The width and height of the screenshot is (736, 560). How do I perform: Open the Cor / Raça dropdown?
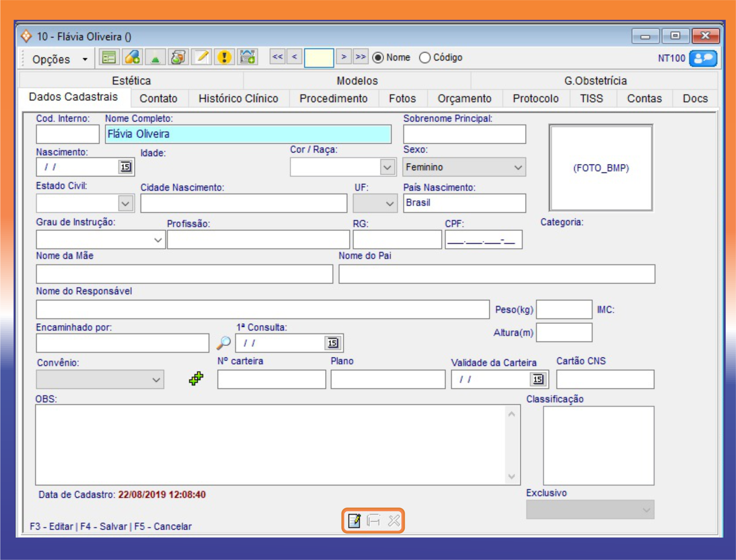tap(387, 167)
